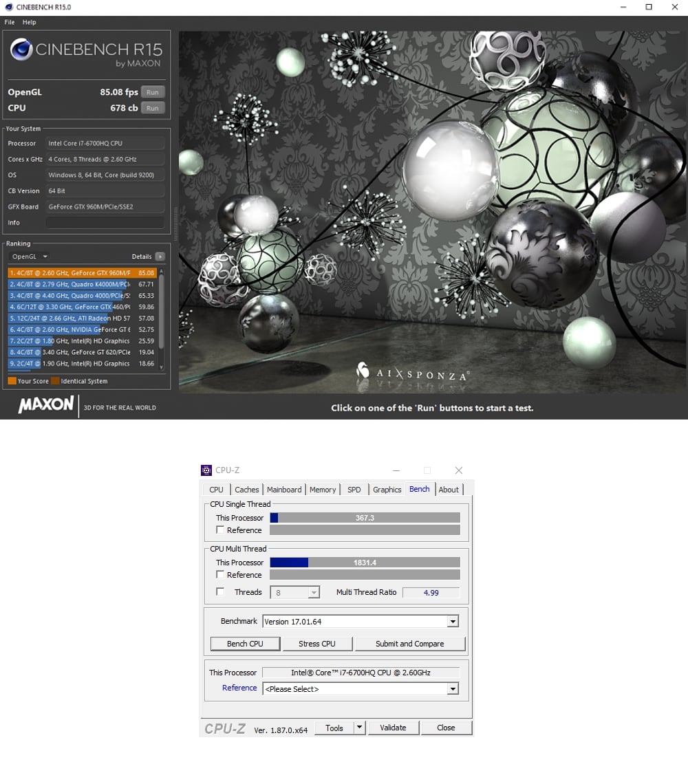Enable Multi Thread Reference checkbox

tap(220, 574)
